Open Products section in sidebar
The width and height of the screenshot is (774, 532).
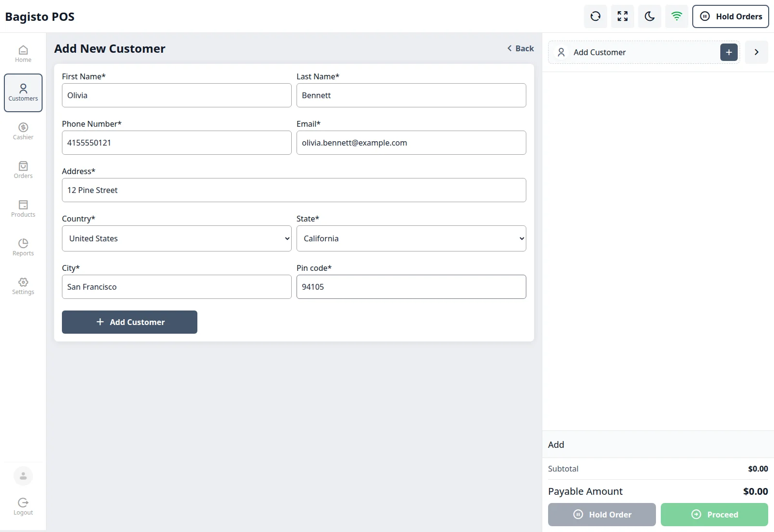[x=23, y=209]
